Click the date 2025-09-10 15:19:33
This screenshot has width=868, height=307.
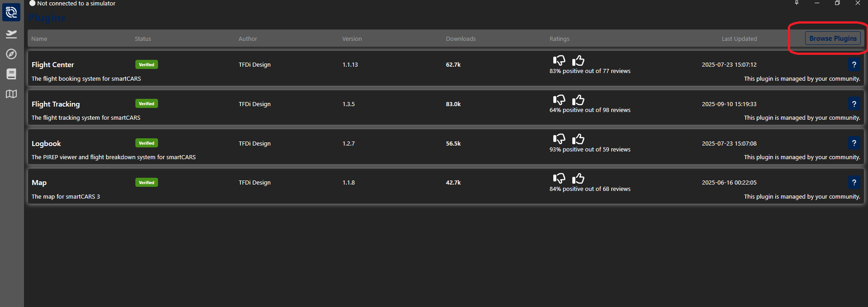(x=729, y=104)
